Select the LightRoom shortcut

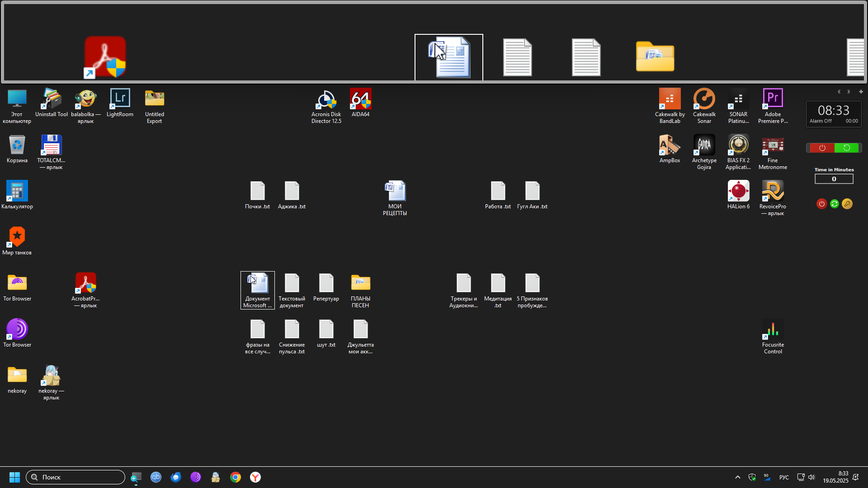click(120, 103)
